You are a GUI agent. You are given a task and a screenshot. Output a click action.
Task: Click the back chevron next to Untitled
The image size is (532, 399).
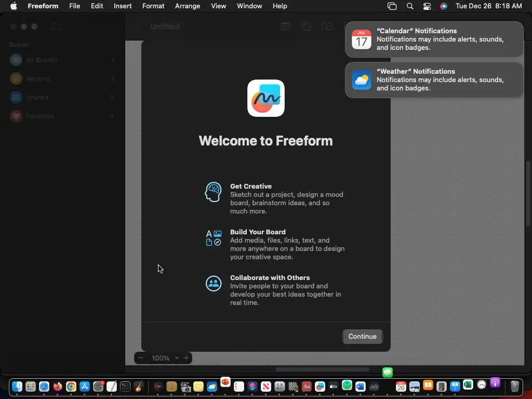point(138,26)
